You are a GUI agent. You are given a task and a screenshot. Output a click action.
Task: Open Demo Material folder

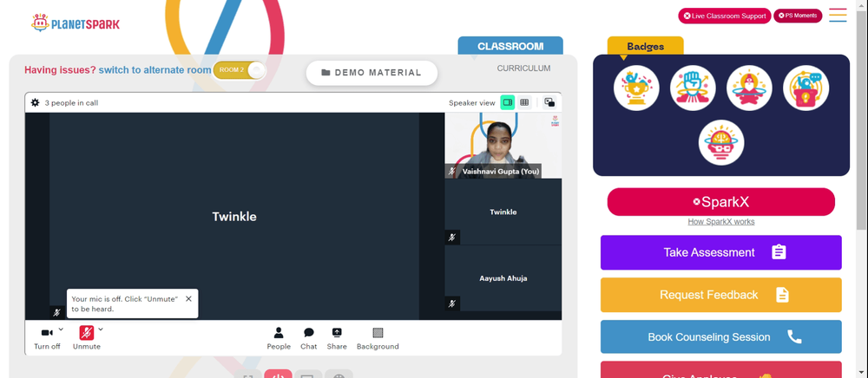tap(372, 73)
